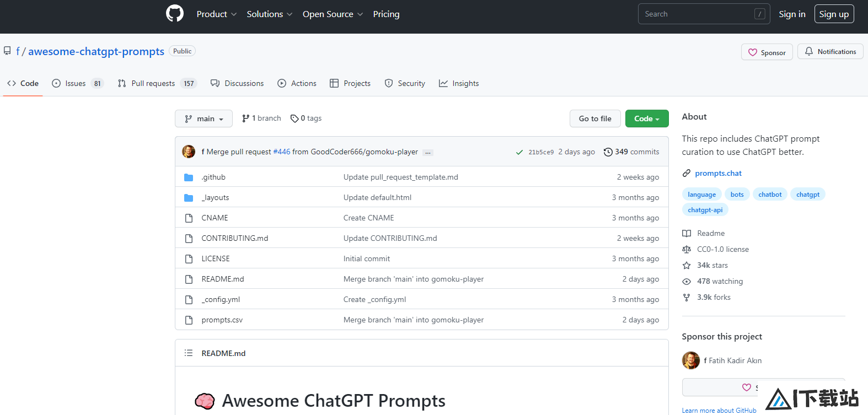
Task: Expand the commit message ellipsis
Action: (x=428, y=153)
